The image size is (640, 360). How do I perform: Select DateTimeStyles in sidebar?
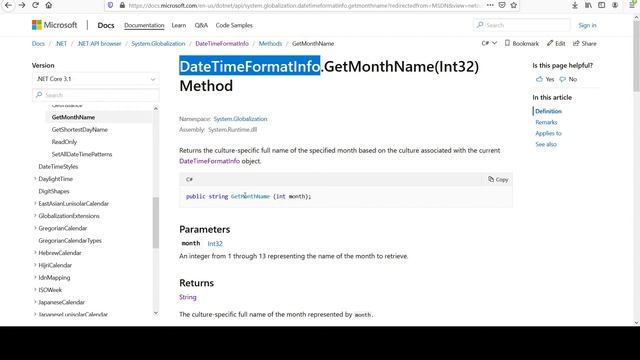point(58,167)
